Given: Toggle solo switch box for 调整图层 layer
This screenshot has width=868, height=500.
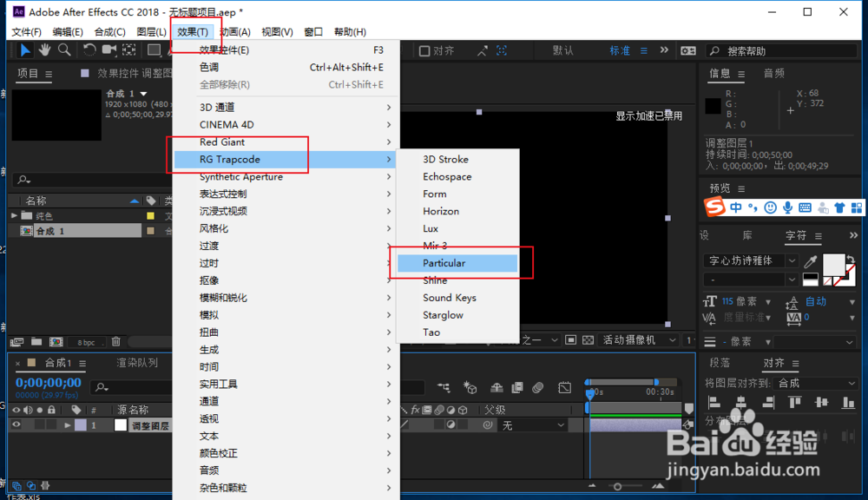Looking at the screenshot, I should (39, 425).
